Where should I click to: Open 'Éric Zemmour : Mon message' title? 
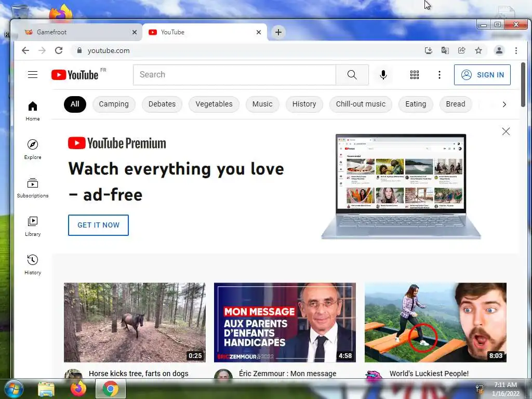288,374
